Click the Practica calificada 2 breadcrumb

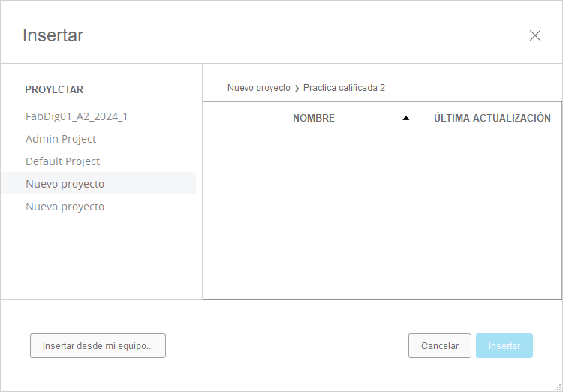pos(344,88)
